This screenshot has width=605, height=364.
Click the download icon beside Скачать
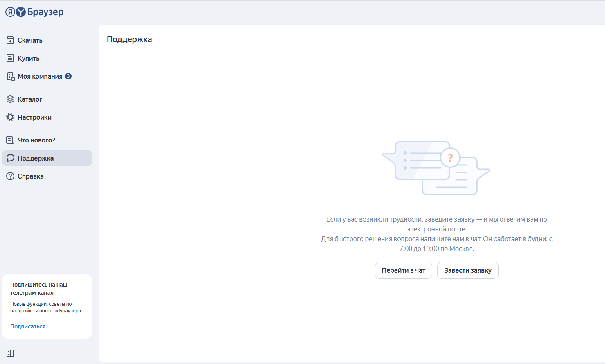coord(10,40)
